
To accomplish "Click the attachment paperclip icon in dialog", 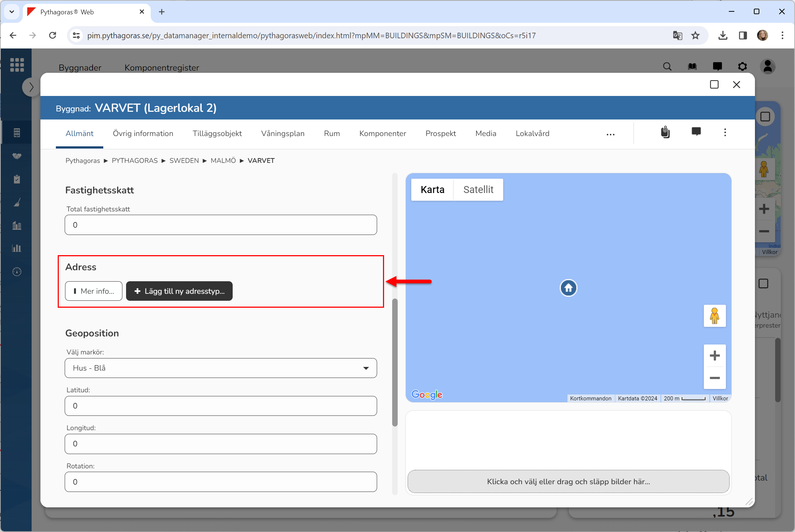I will coord(665,132).
